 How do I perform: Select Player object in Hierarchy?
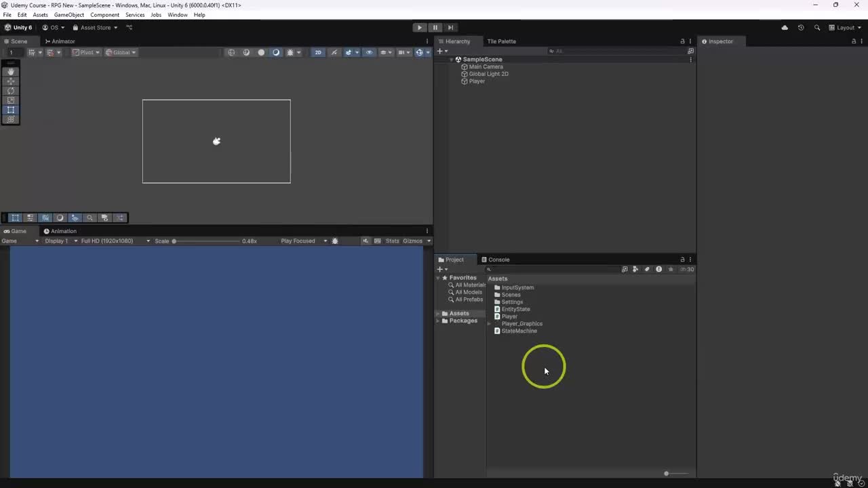coord(477,81)
